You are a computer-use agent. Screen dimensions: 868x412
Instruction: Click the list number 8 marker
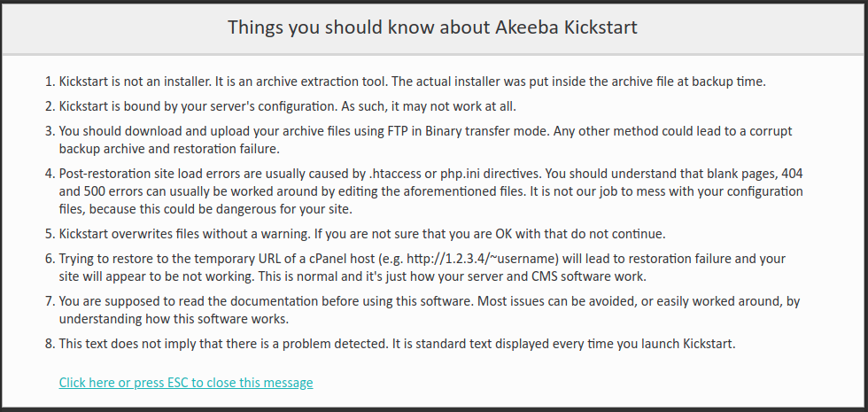coord(50,344)
